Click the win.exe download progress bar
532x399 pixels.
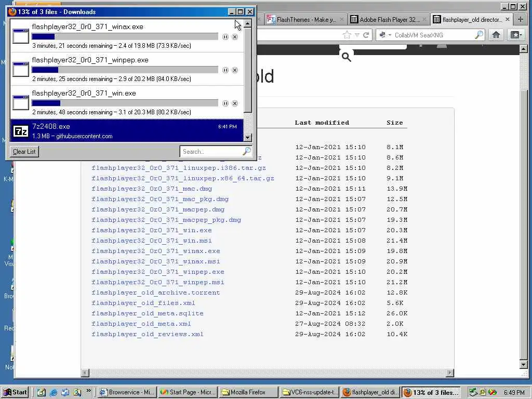click(125, 103)
